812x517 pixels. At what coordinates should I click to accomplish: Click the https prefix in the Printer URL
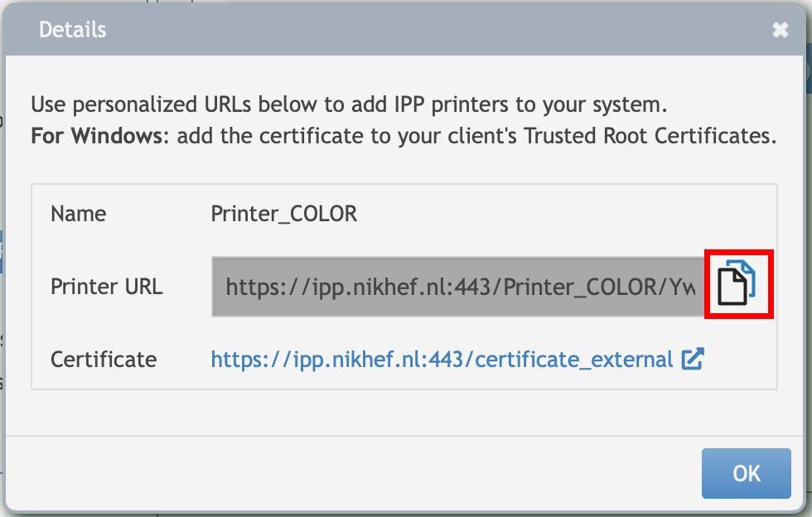[251, 287]
